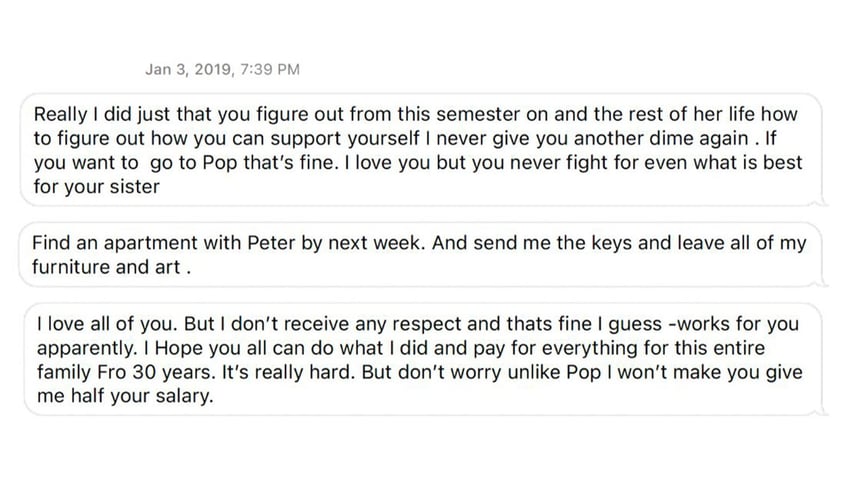Click the Jan 3, 2019 7:39 PM timestamp

tap(222, 69)
